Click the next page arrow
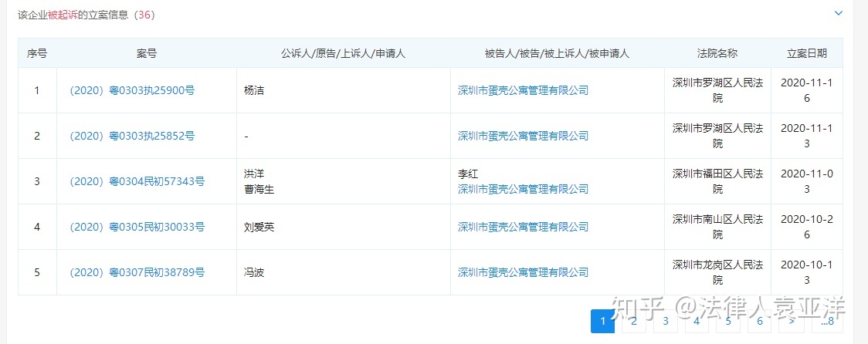 (x=792, y=322)
